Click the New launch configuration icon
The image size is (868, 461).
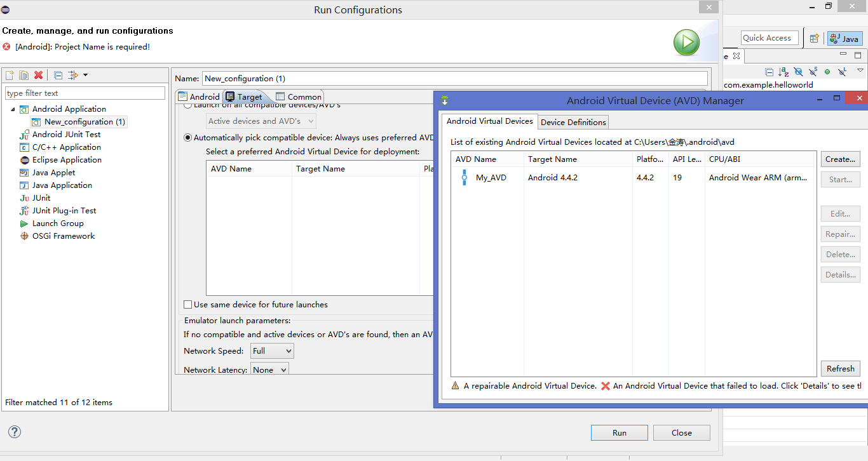coord(10,75)
